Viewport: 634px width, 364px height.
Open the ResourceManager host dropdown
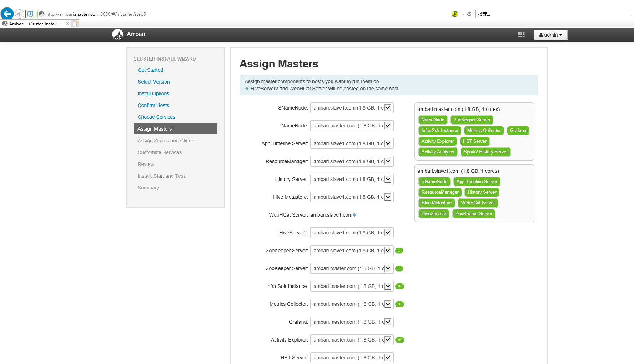[352, 161]
